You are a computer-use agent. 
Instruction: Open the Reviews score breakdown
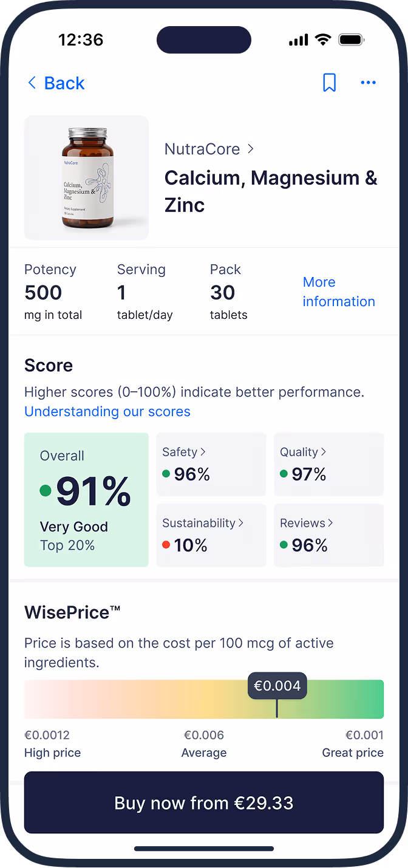pyautogui.click(x=330, y=523)
